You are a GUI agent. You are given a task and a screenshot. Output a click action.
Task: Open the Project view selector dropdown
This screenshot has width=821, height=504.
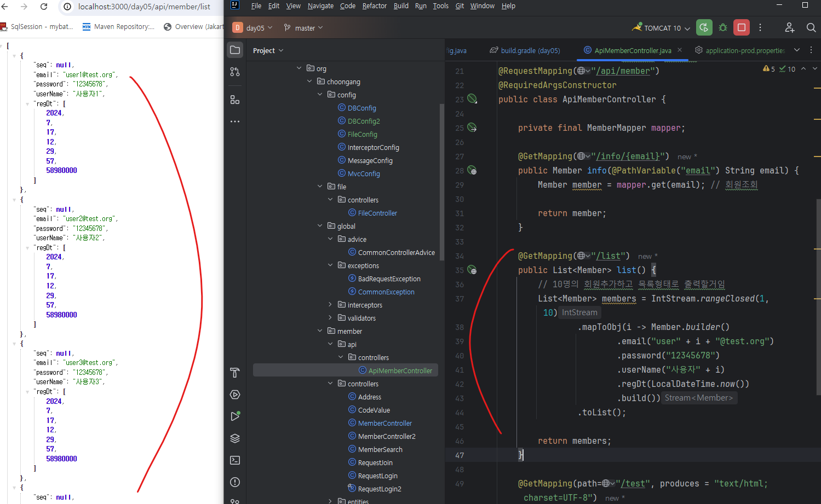[x=268, y=50]
